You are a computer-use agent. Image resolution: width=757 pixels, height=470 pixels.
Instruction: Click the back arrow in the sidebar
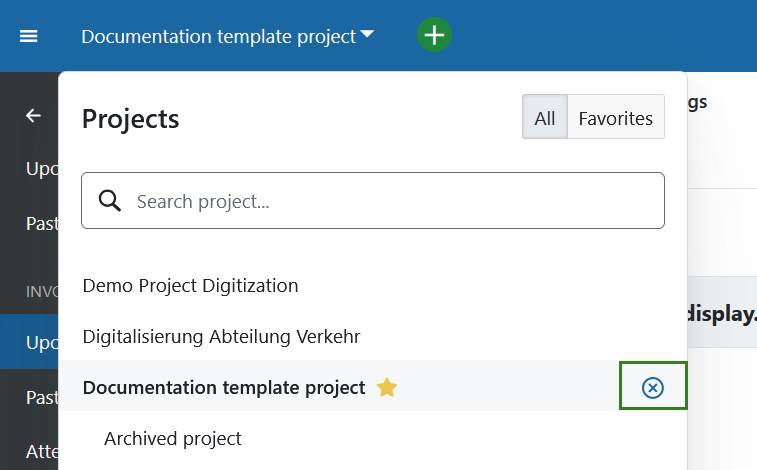33,116
